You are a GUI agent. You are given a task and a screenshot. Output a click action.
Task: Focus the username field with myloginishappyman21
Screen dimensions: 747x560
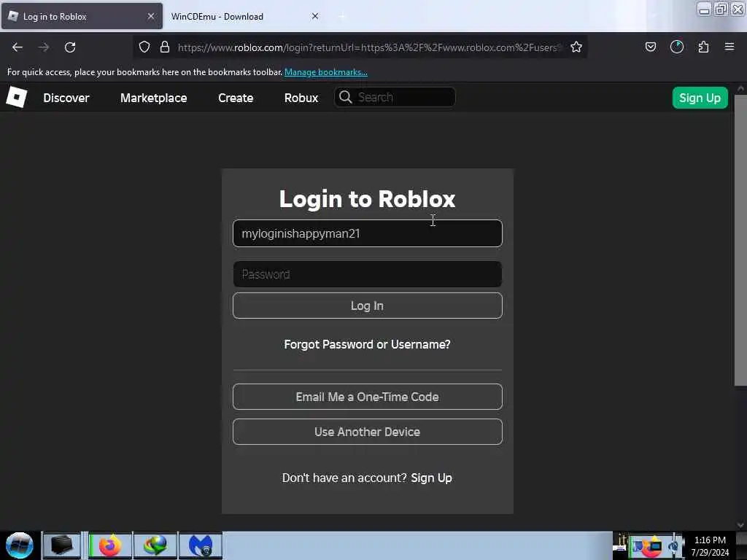click(x=368, y=233)
